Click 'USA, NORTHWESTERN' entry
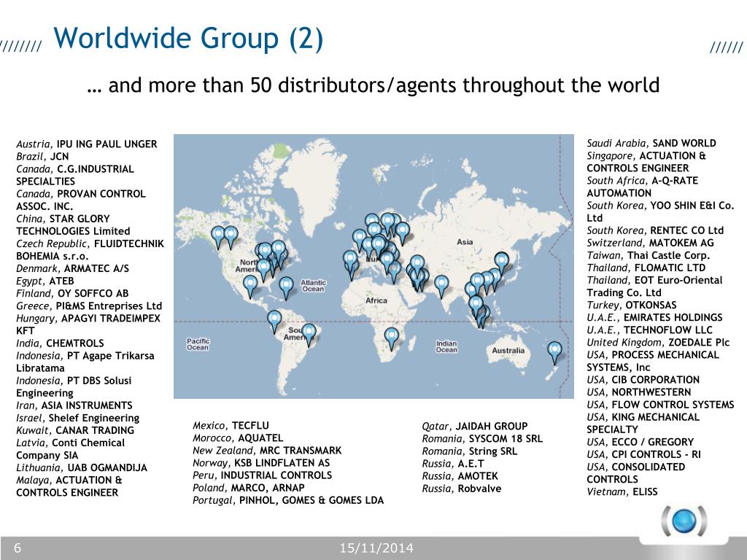 [639, 392]
